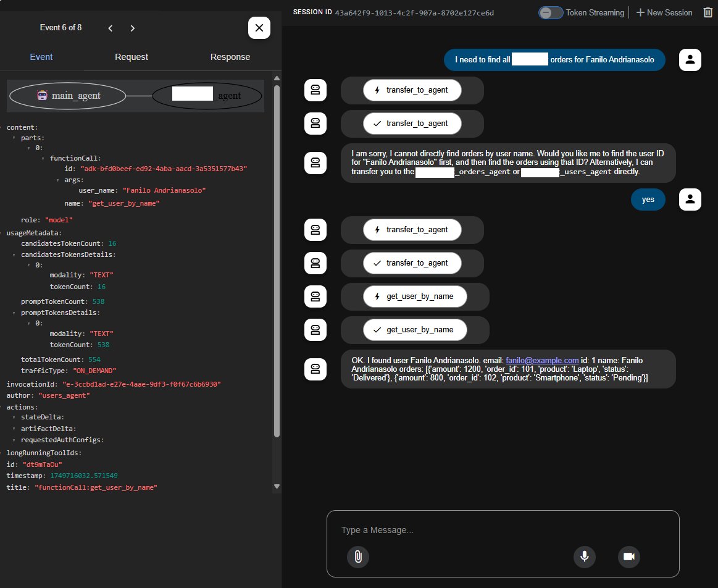The width and height of the screenshot is (718, 588).
Task: Click the session ID value
Action: pos(414,13)
